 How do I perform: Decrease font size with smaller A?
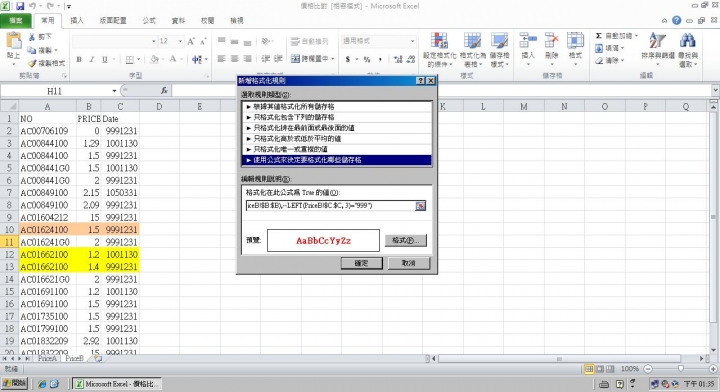203,41
